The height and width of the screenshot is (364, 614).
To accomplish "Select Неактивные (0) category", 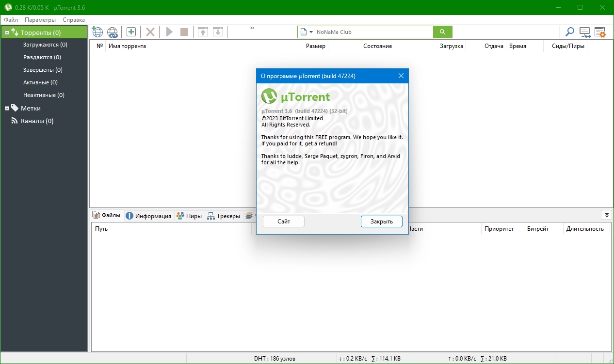I will pyautogui.click(x=44, y=95).
